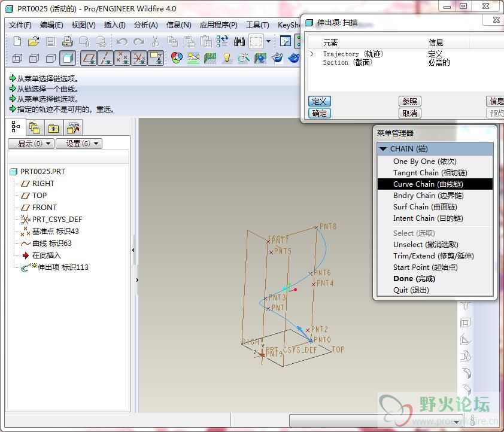Create a new file with the New icon
Image resolution: width=504 pixels, height=432 pixels.
17,41
